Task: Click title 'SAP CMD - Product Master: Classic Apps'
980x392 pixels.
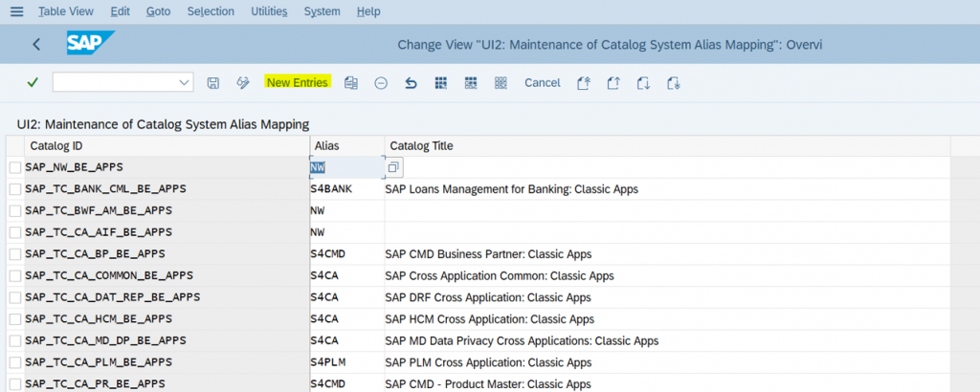Action: click(488, 384)
